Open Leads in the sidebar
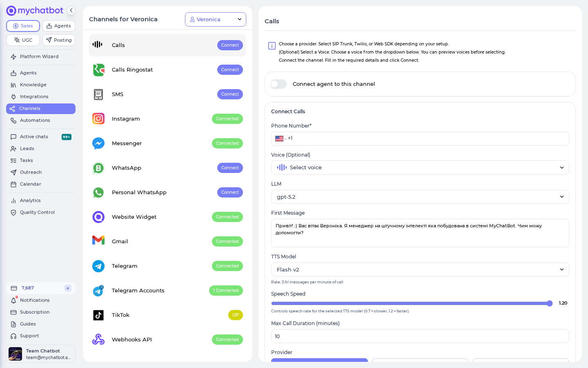The width and height of the screenshot is (588, 368). pyautogui.click(x=41, y=149)
